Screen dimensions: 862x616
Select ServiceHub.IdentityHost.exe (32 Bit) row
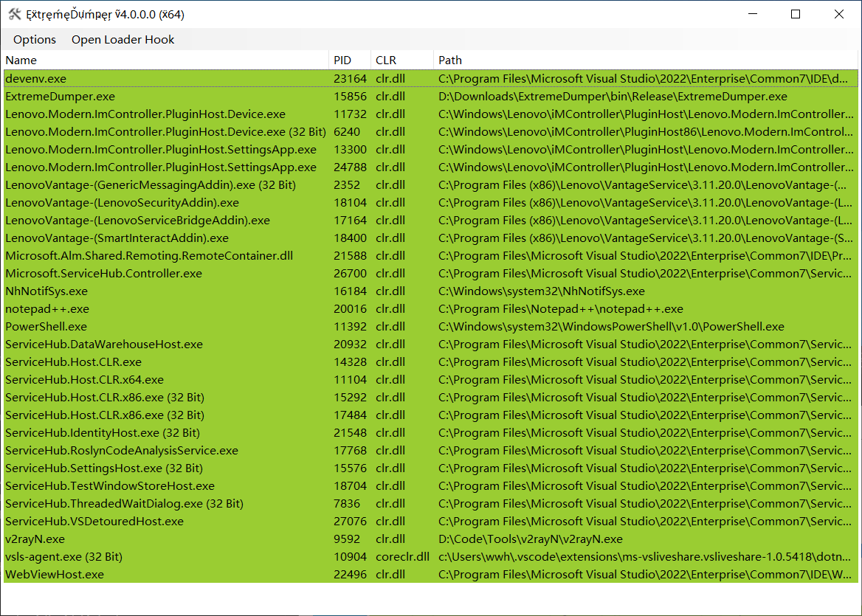pyautogui.click(x=430, y=432)
